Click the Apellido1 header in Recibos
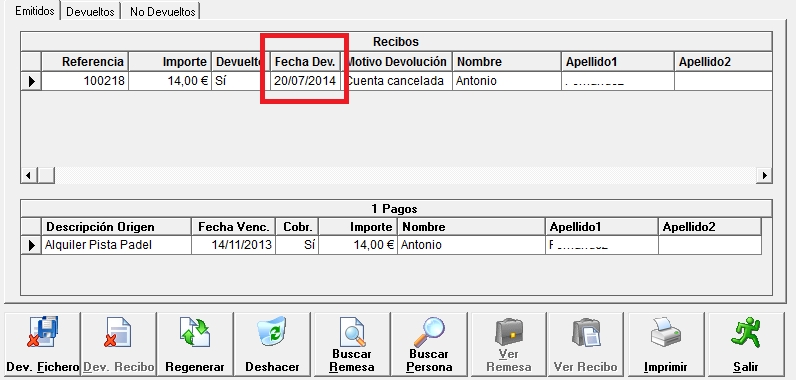 [618, 62]
